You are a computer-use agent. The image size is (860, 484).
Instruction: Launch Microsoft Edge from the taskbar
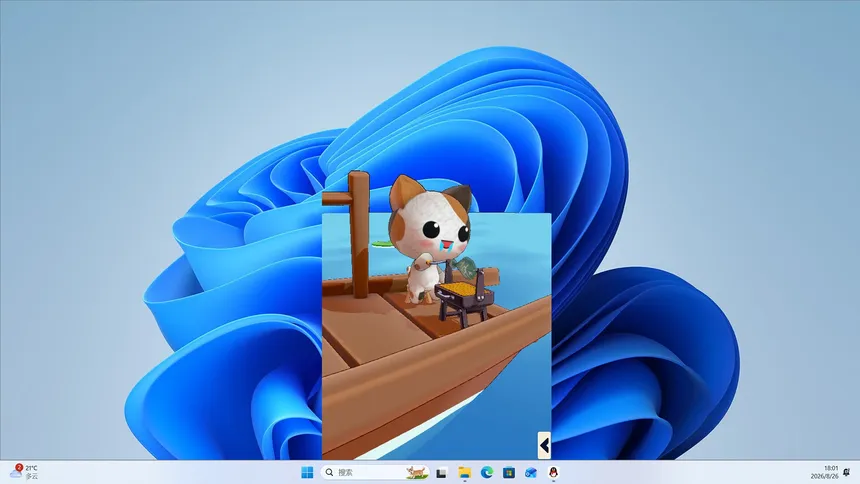(x=486, y=472)
